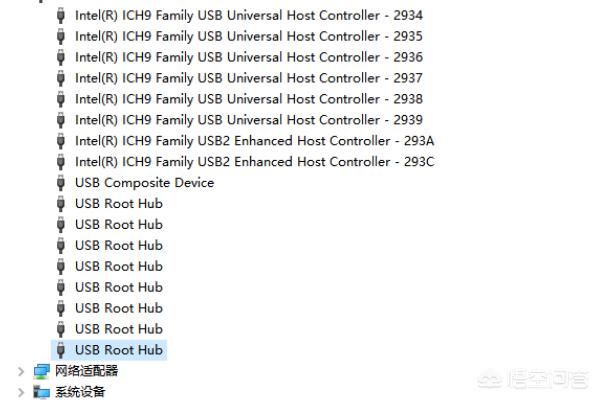The width and height of the screenshot is (600, 400).
Task: Select USB2 Enhanced Host Controller 293C
Action: pyautogui.click(x=255, y=162)
